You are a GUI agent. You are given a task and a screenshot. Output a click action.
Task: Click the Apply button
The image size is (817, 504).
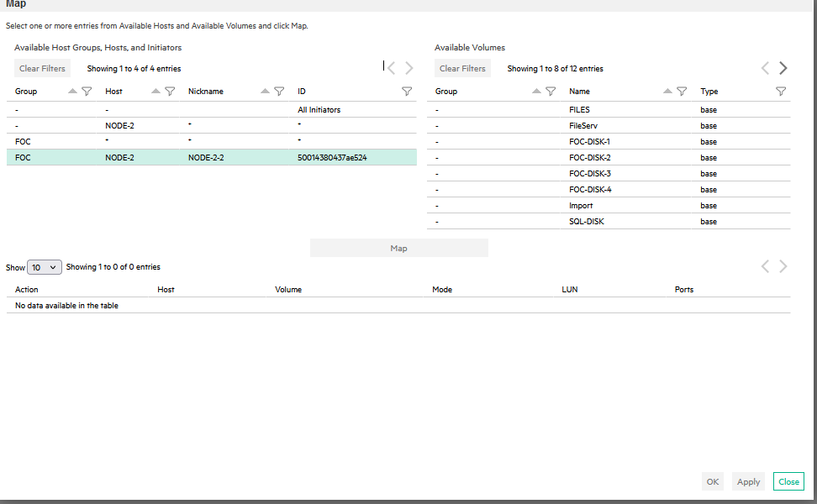[748, 481]
